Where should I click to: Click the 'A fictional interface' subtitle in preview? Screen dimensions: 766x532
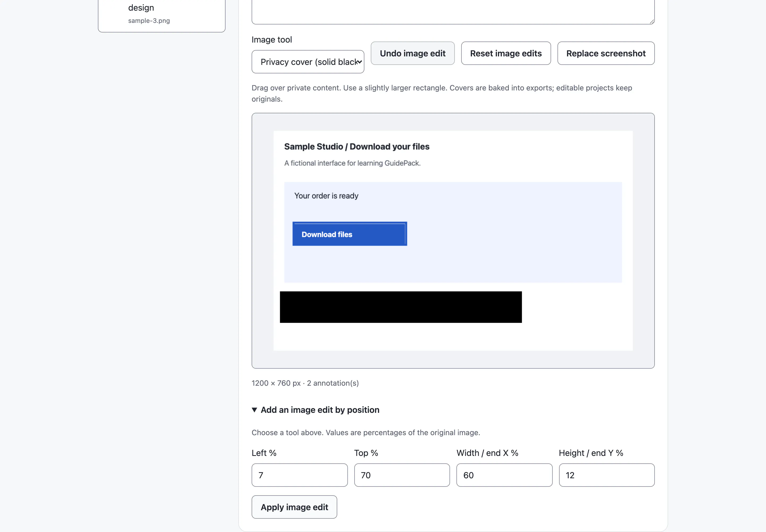pos(352,163)
